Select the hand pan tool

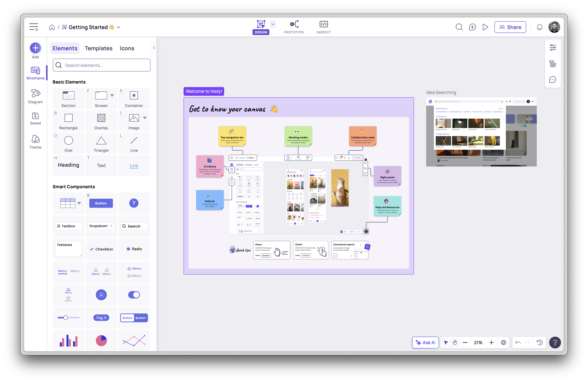point(455,343)
